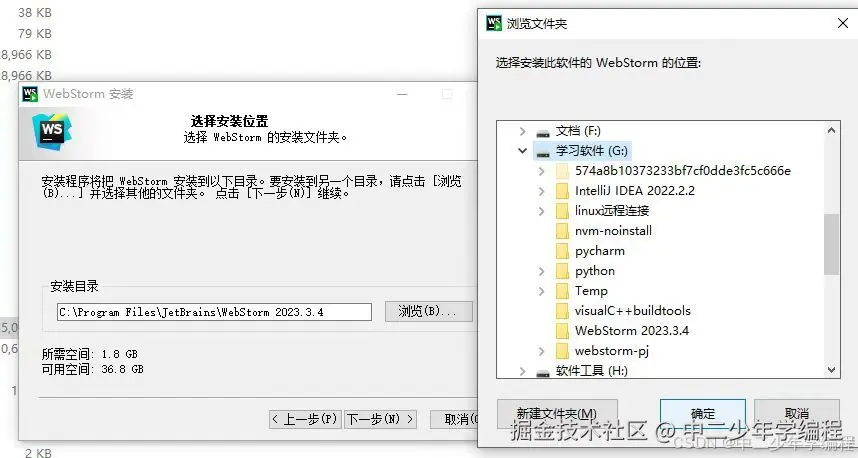Screen dimensions: 858x458
Task: Click 下一步(N) to continue installation
Action: [x=381, y=420]
